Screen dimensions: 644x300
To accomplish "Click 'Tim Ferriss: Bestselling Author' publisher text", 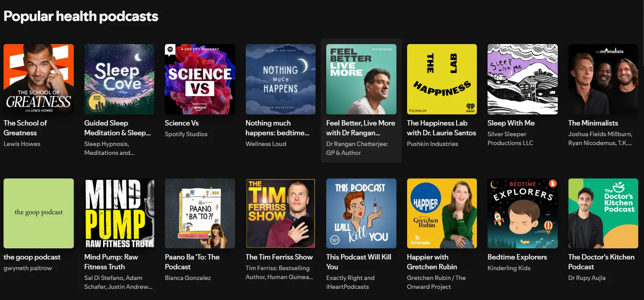I will click(x=280, y=272).
